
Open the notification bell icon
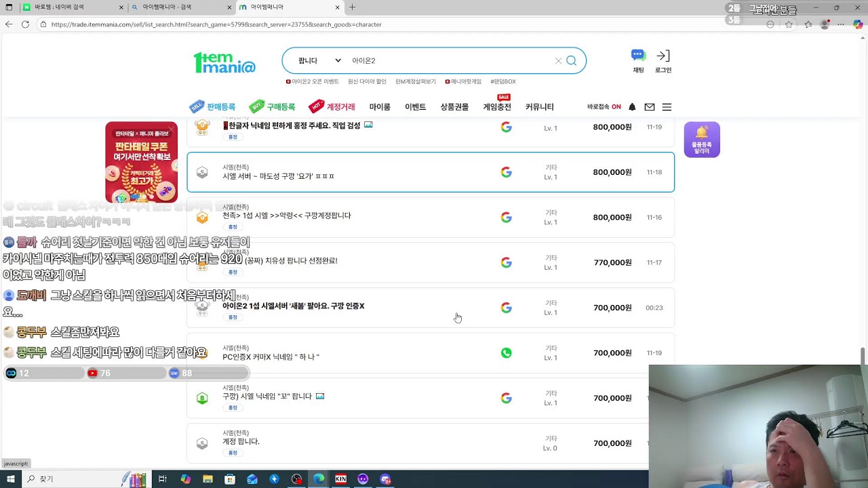[632, 107]
